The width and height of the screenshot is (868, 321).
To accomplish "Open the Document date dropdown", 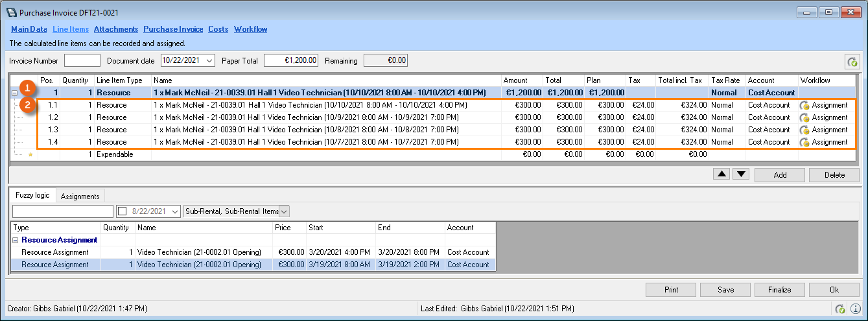I will click(x=209, y=60).
